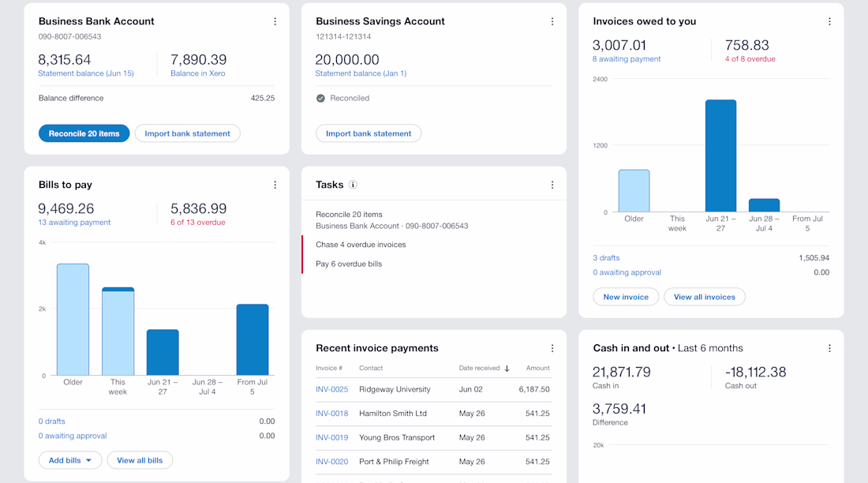This screenshot has width=868, height=483.
Task: Import bank statement for Business Bank Account
Action: pos(188,133)
